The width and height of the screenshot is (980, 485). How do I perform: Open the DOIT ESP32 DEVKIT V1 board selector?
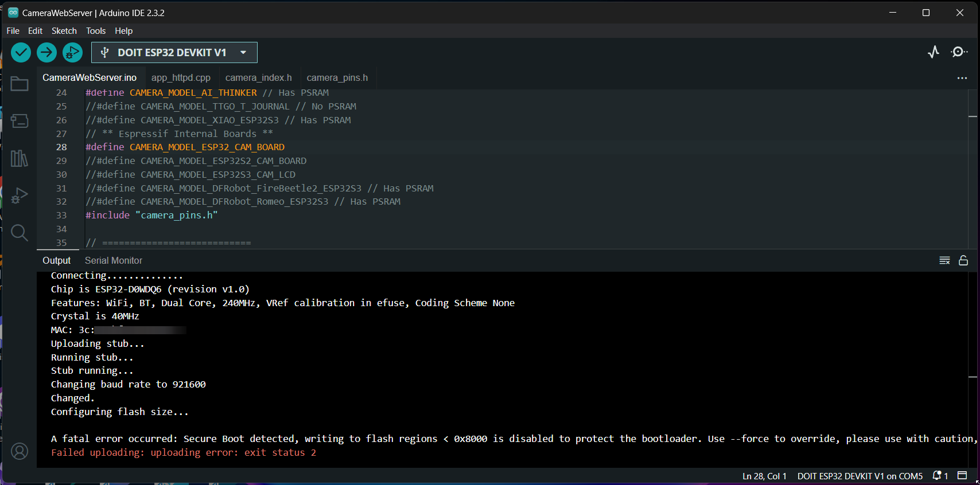click(x=174, y=53)
